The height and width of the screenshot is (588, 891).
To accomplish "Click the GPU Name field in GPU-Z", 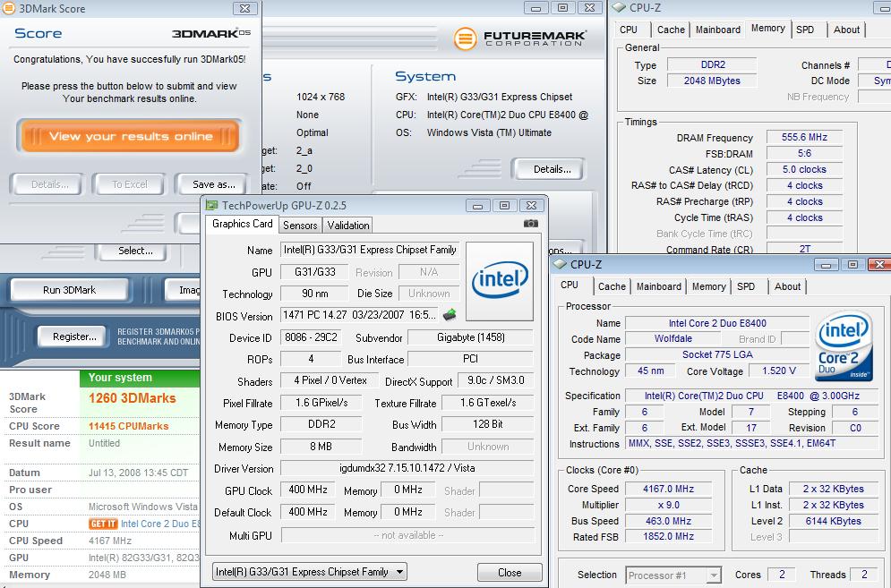I will point(369,250).
